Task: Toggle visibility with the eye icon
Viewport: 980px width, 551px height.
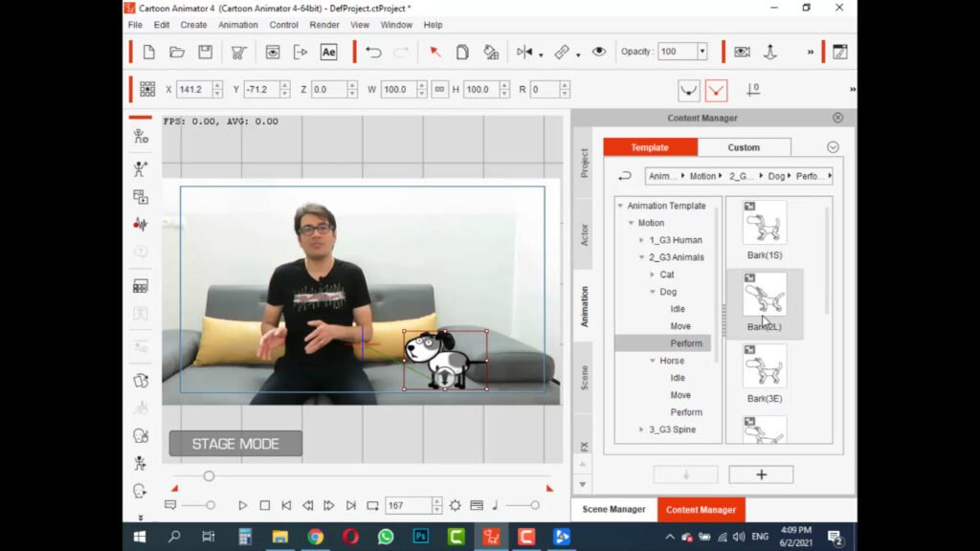Action: coord(599,52)
